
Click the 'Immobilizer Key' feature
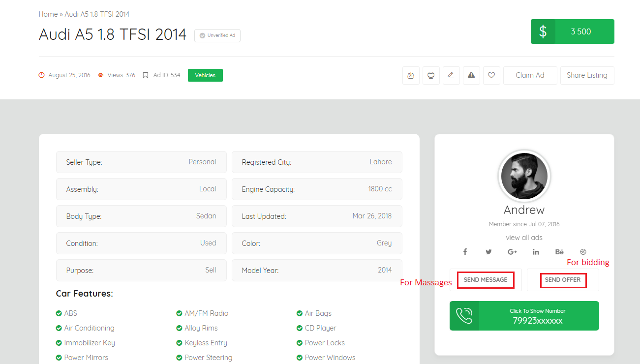click(x=86, y=343)
